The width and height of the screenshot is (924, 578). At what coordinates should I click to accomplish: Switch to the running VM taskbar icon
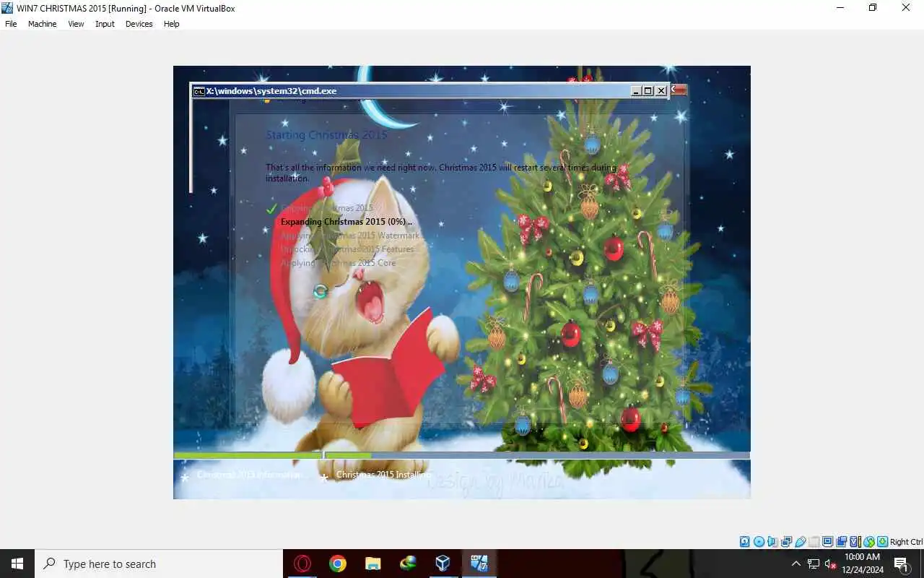[479, 564]
